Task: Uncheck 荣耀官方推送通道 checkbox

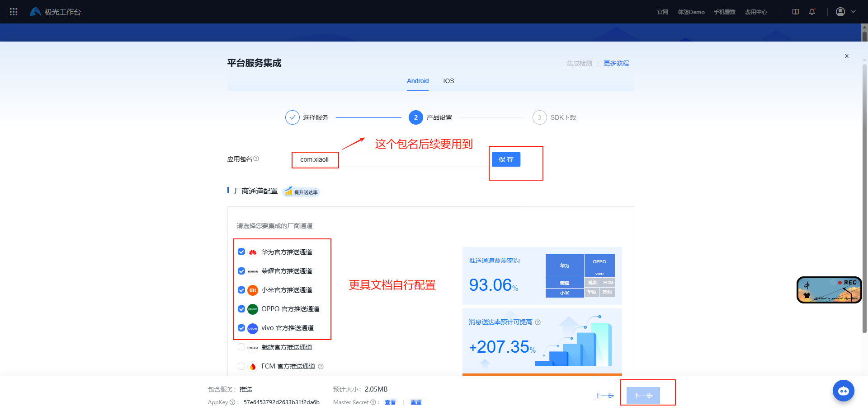Action: point(241,271)
